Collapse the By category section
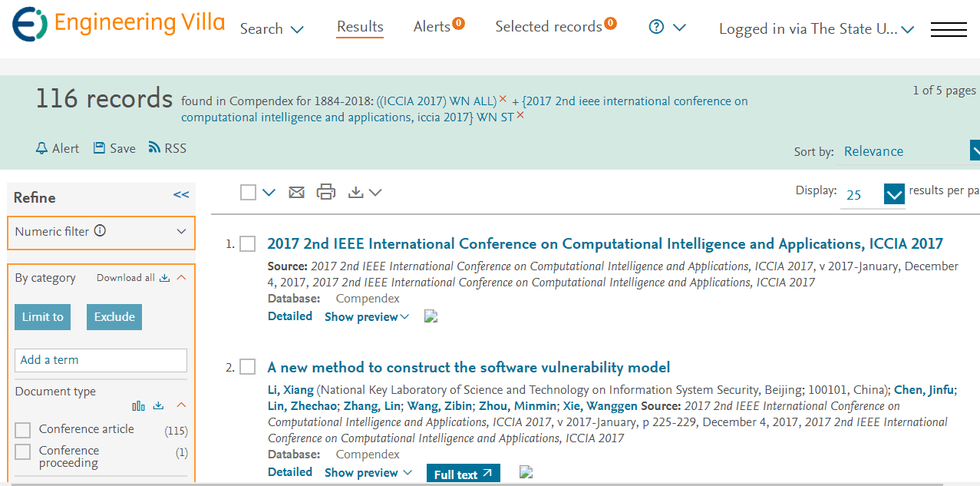The image size is (980, 486). [x=182, y=278]
